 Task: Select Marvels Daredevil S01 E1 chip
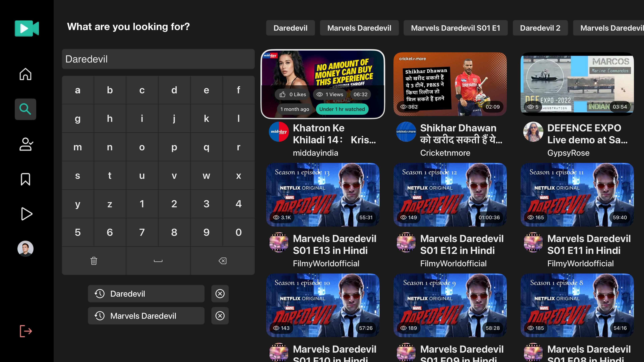point(455,28)
